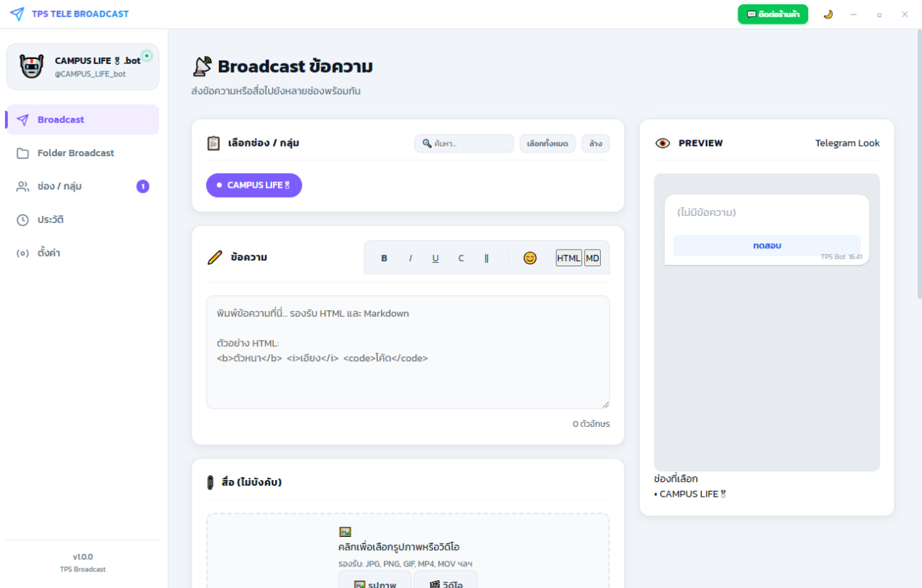Click the CAMPUS LIFE bot avatar

click(31, 66)
